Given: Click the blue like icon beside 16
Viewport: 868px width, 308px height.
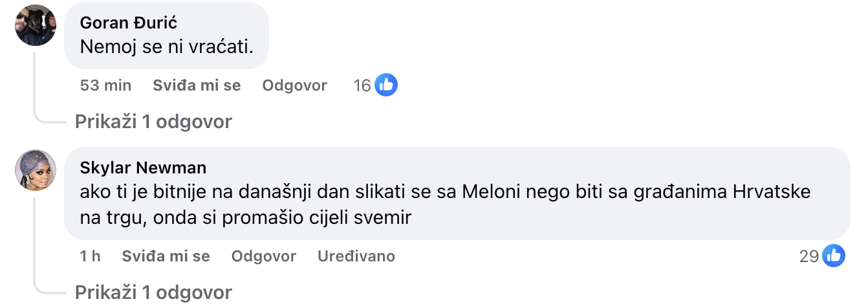Looking at the screenshot, I should click(x=386, y=85).
